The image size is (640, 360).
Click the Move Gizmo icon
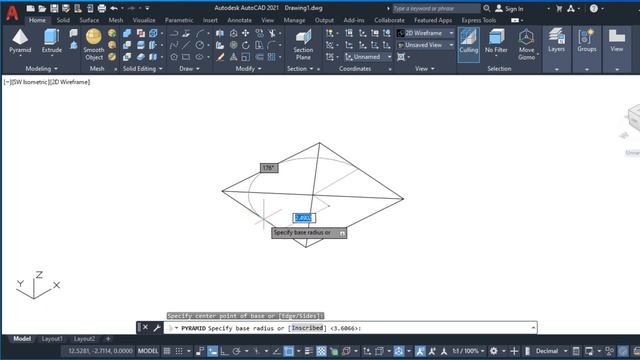(x=527, y=44)
